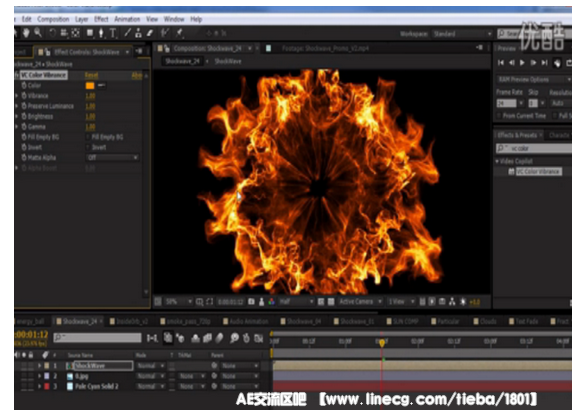Click the Vibrance value 1.00

90,96
